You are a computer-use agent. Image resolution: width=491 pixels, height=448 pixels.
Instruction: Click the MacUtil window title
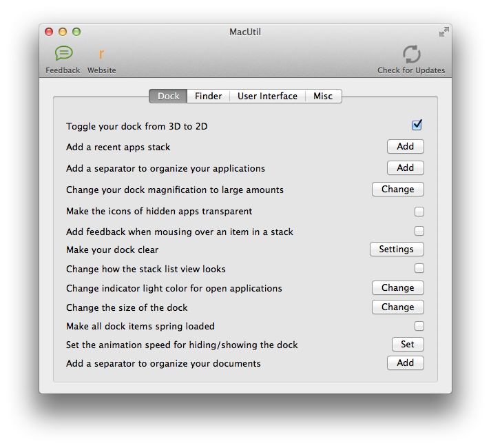coord(245,32)
